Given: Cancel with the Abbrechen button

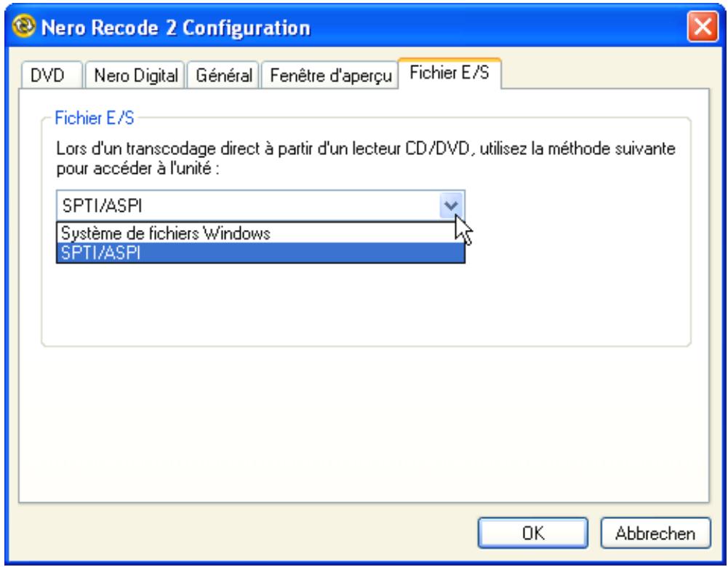Looking at the screenshot, I should 655,533.
